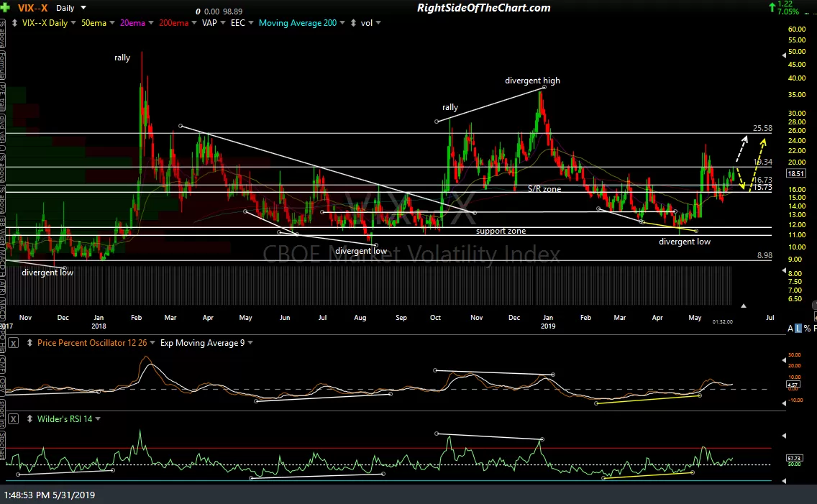Click the 2019 year label on the date axis
Image resolution: width=817 pixels, height=504 pixels.
click(x=548, y=326)
